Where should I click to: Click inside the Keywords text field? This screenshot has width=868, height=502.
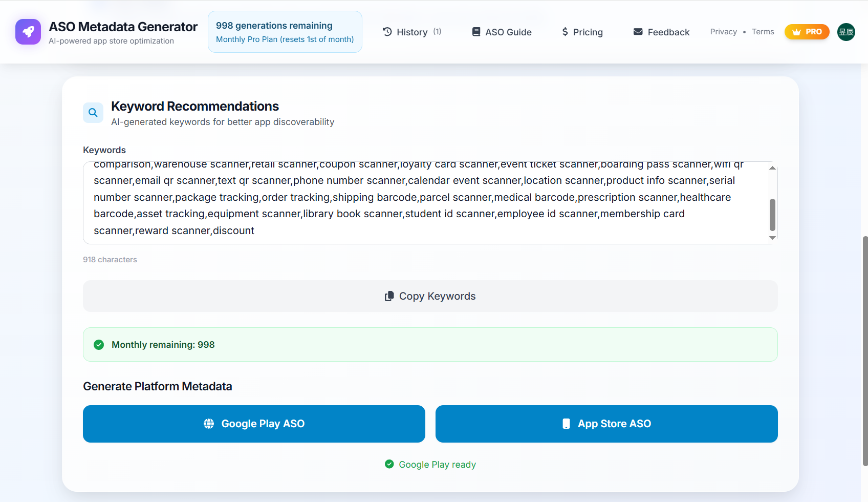point(425,203)
